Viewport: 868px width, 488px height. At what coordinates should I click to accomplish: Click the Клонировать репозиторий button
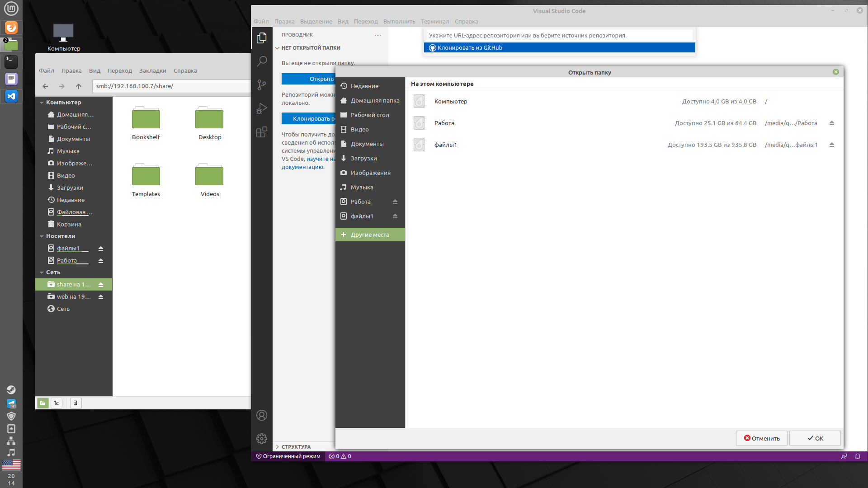point(309,118)
